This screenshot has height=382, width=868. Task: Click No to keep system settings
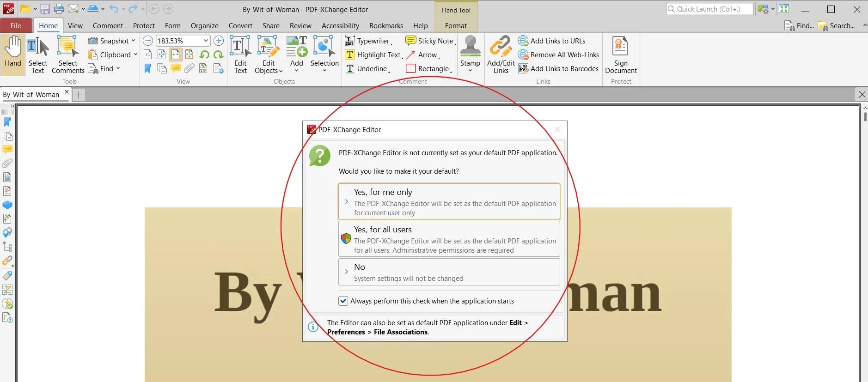[x=449, y=272]
